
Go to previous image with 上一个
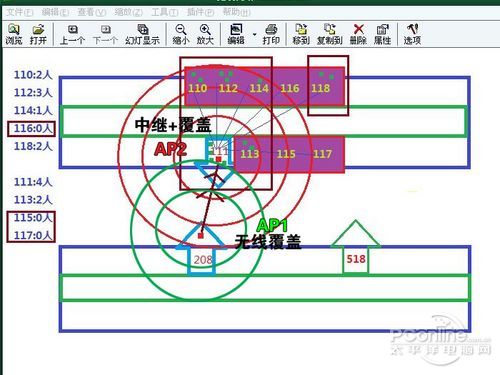[72, 34]
